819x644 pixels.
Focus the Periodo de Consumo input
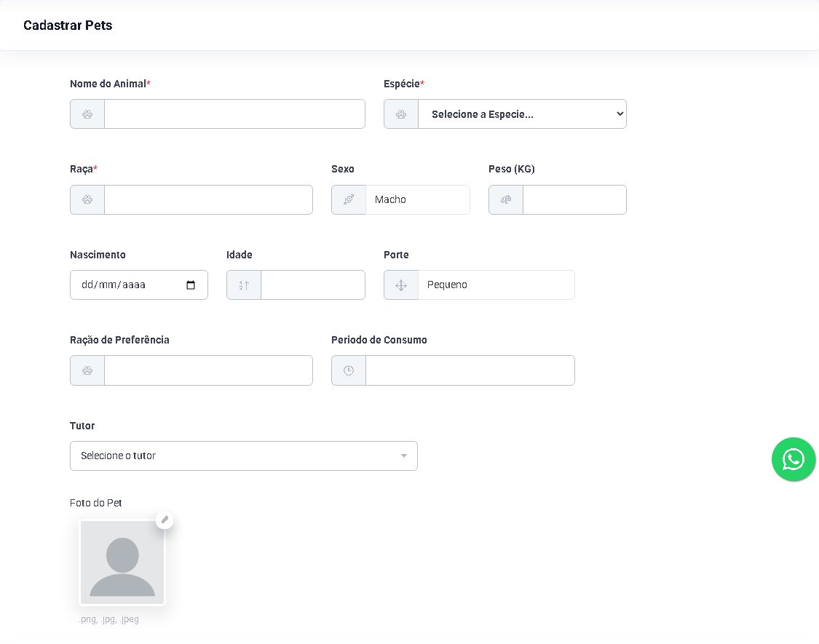click(470, 370)
